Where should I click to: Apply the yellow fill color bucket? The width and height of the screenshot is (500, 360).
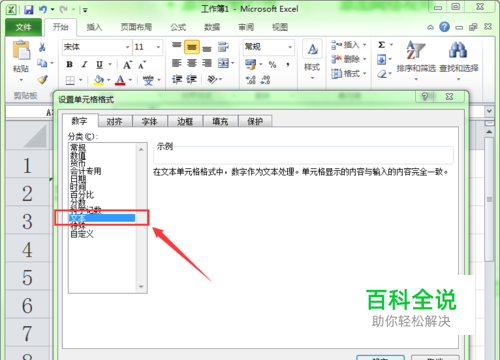click(99, 80)
